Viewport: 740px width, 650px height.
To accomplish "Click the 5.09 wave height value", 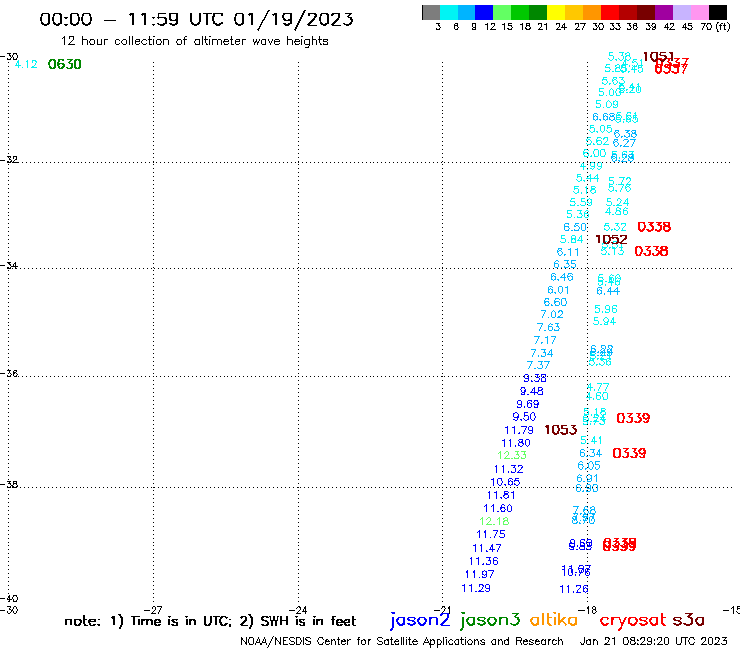I will (607, 104).
